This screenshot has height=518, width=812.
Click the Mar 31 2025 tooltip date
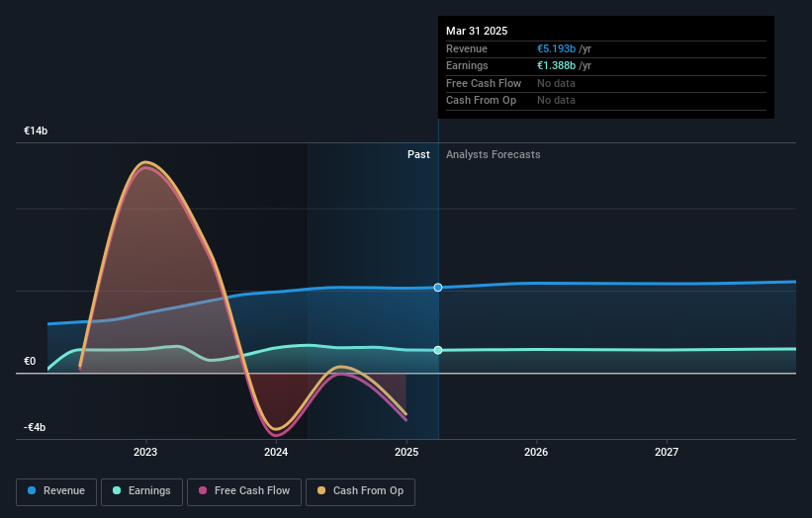tap(477, 31)
